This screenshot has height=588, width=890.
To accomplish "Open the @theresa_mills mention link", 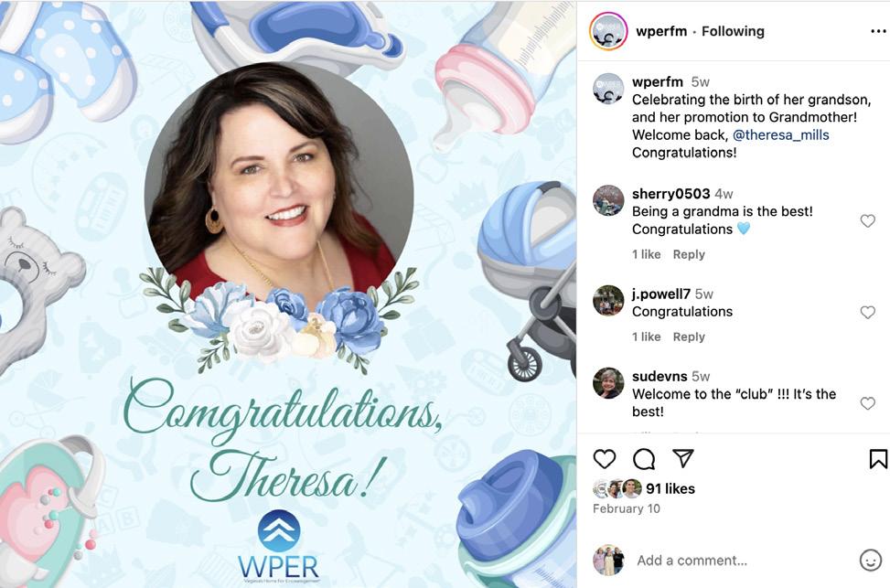I will click(780, 135).
